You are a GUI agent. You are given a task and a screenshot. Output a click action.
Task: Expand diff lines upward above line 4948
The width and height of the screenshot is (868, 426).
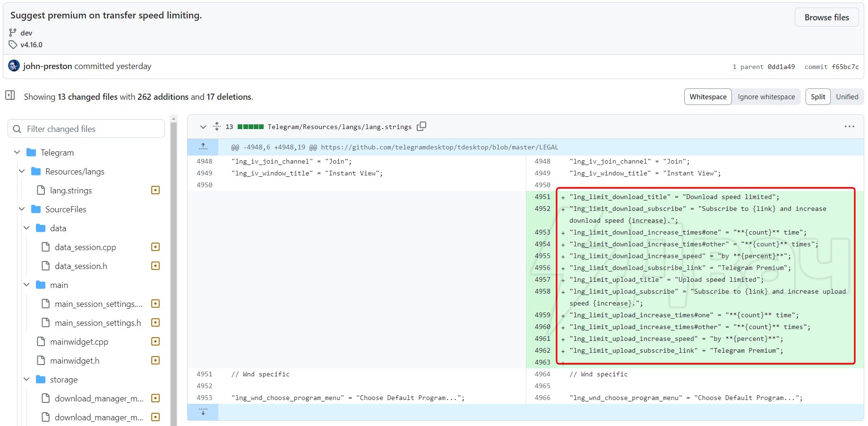tap(203, 147)
